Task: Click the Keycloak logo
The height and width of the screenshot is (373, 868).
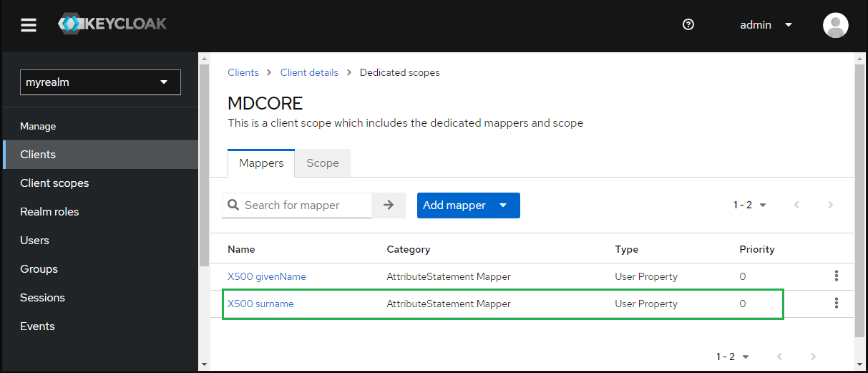Action: pos(112,24)
